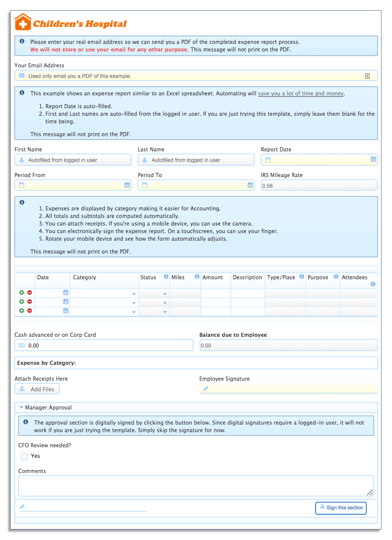
Task: Click the pencil icon in Employee Signature
Action: click(x=206, y=389)
